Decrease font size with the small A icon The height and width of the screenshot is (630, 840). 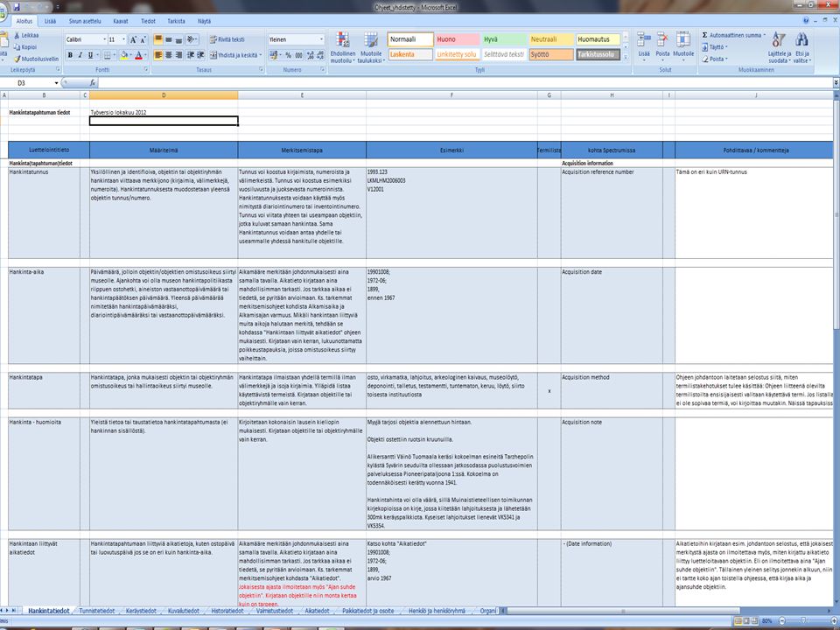143,39
